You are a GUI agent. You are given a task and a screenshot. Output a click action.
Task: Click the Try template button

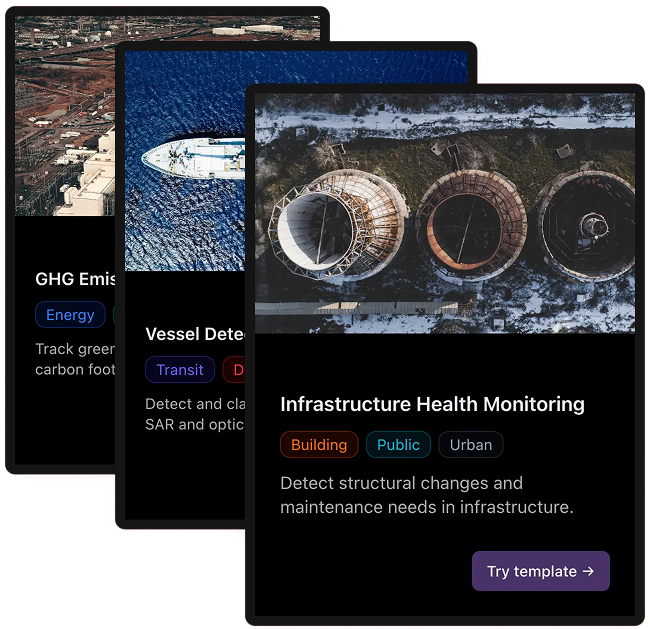tap(541, 571)
